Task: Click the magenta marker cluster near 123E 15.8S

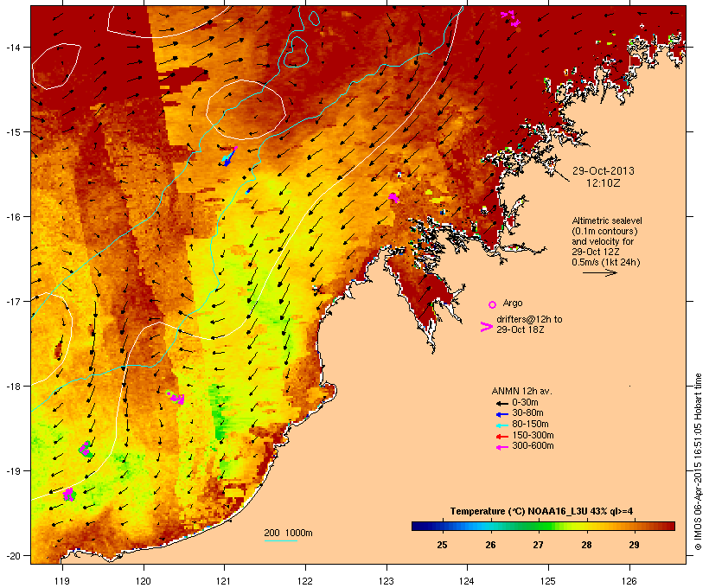Action: pos(393,197)
